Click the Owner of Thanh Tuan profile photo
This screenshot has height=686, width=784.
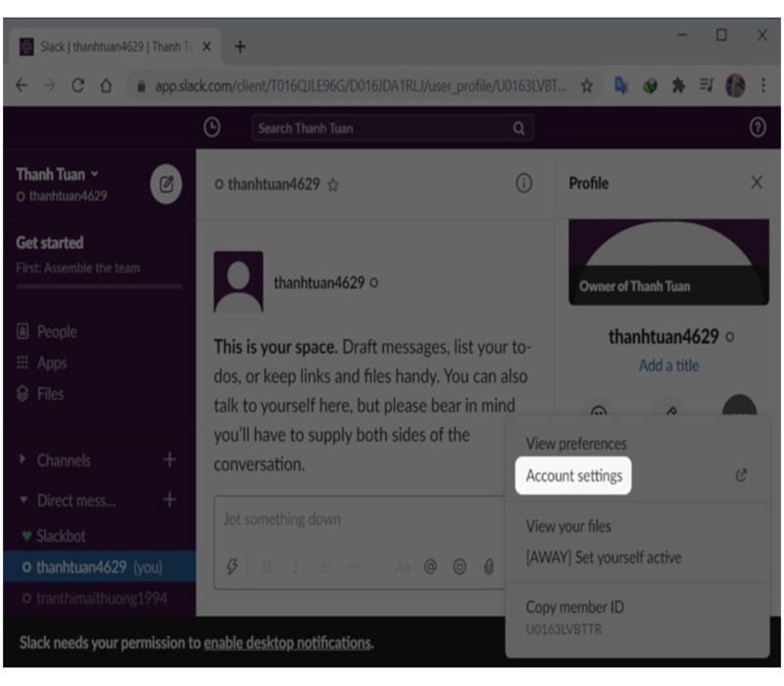coord(668,262)
